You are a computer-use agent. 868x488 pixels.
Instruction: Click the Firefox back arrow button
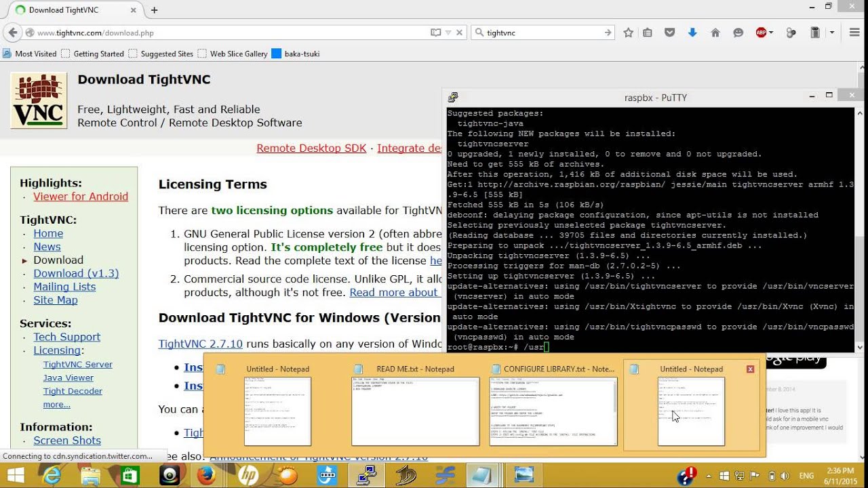coord(12,33)
